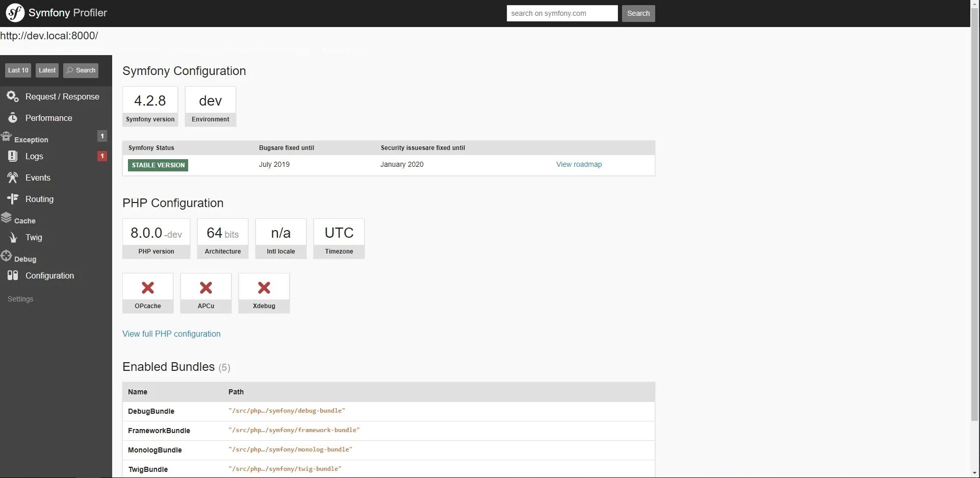Click the 'Bugsare fixed until' column header

tap(287, 148)
